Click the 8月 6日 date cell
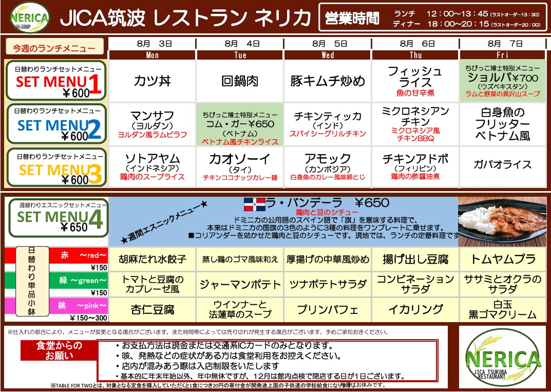551x392 pixels. pos(415,44)
